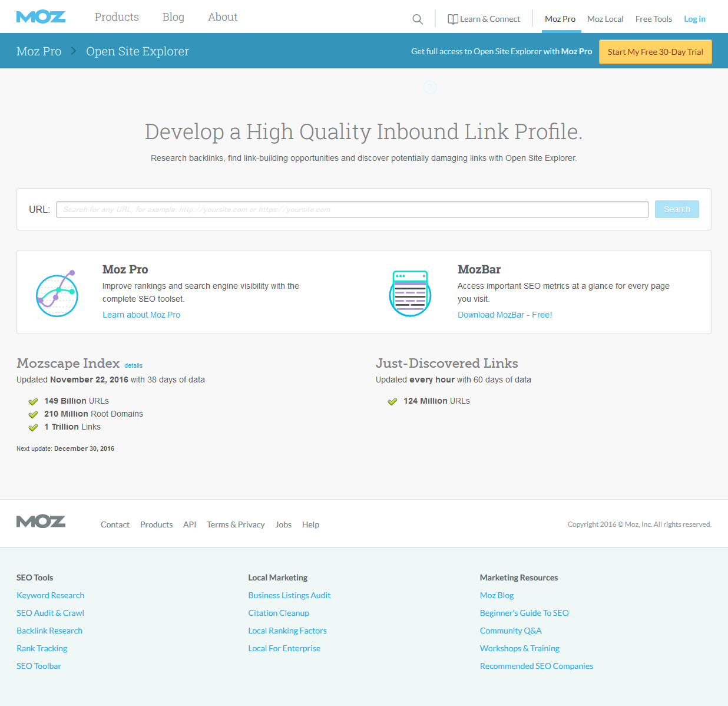Click the copyright notice text
The image size is (728, 706).
tap(640, 524)
